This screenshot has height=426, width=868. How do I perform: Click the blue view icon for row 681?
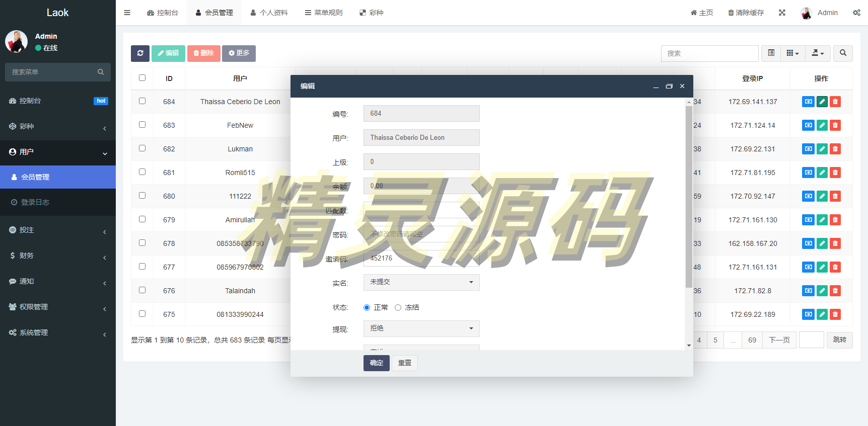click(808, 173)
